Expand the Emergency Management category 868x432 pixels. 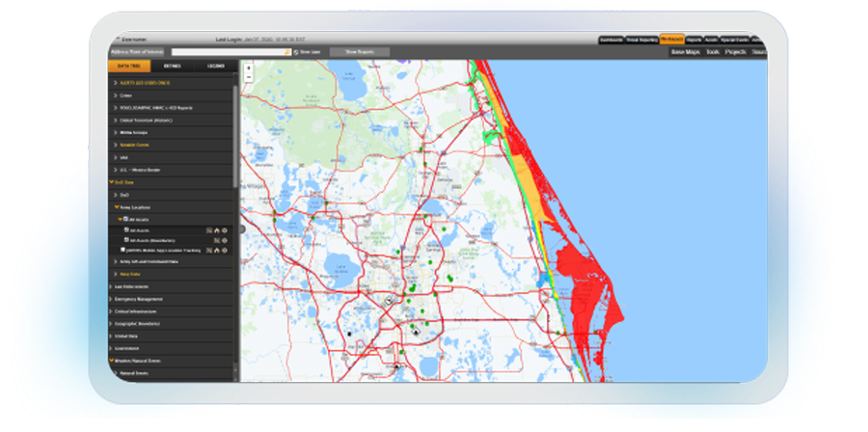pyautogui.click(x=112, y=299)
